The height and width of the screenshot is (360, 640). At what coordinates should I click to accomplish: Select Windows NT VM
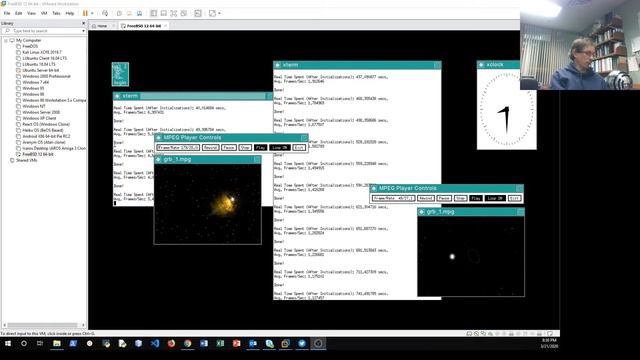[34, 106]
